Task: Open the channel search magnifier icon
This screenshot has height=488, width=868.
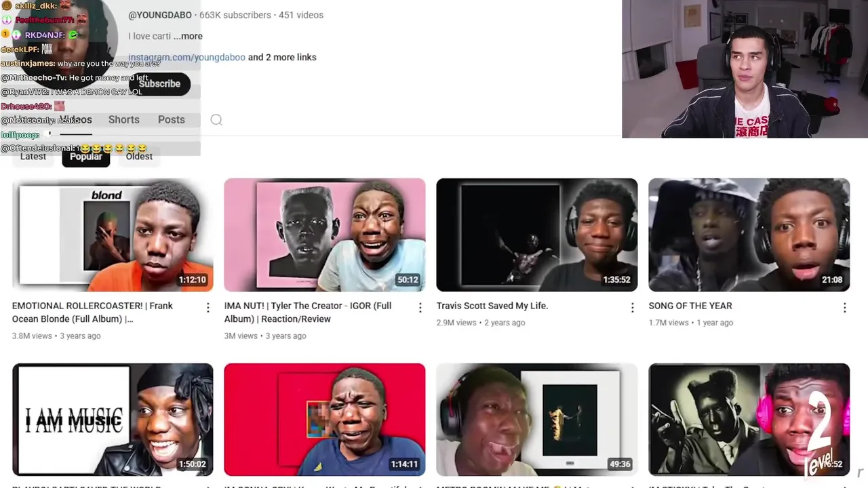Action: pos(216,120)
